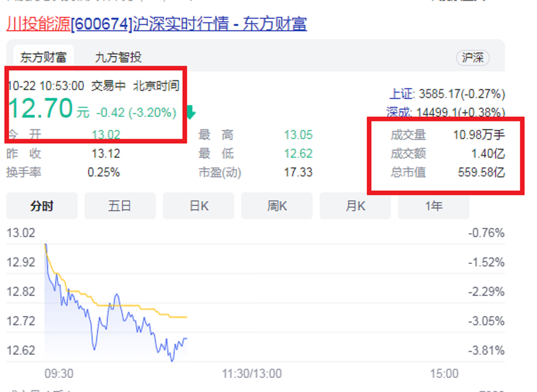Open the 周K weekly chart
The image size is (537, 392).
click(x=277, y=205)
